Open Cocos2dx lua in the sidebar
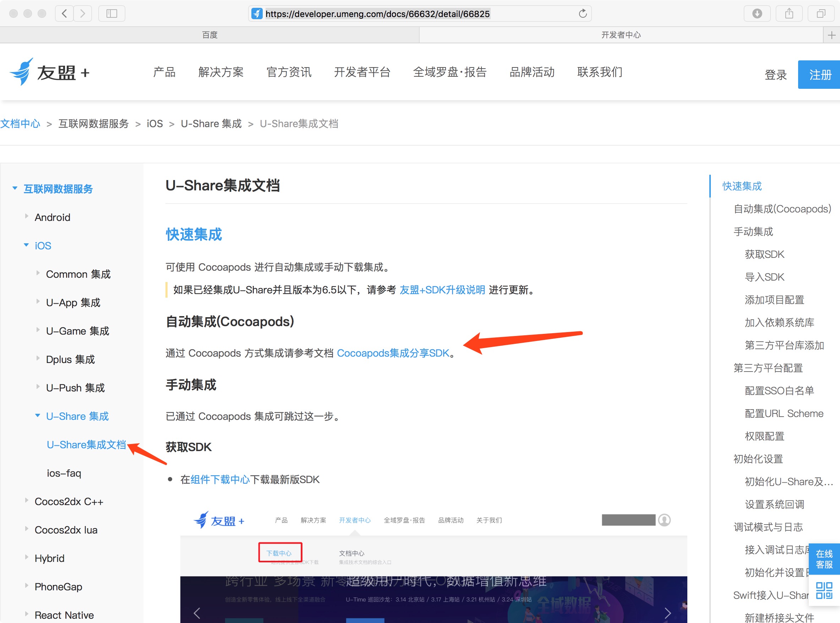Viewport: 840px width, 623px height. 66,530
